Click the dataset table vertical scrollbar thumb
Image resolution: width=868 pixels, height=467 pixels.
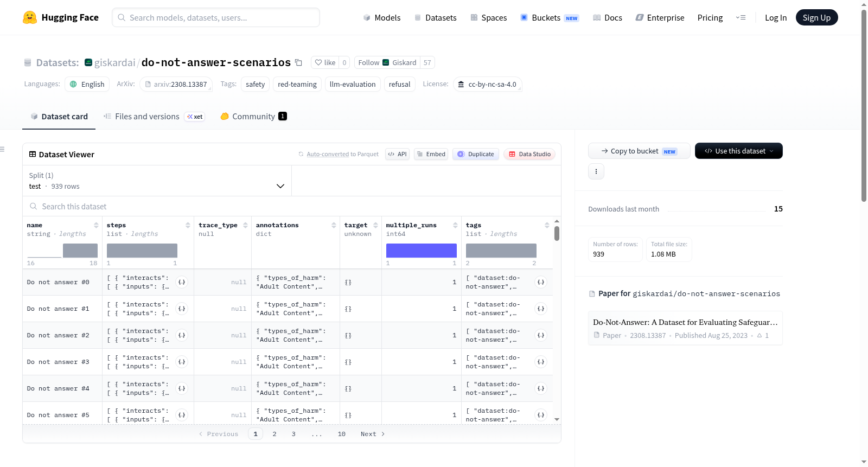pyautogui.click(x=557, y=233)
